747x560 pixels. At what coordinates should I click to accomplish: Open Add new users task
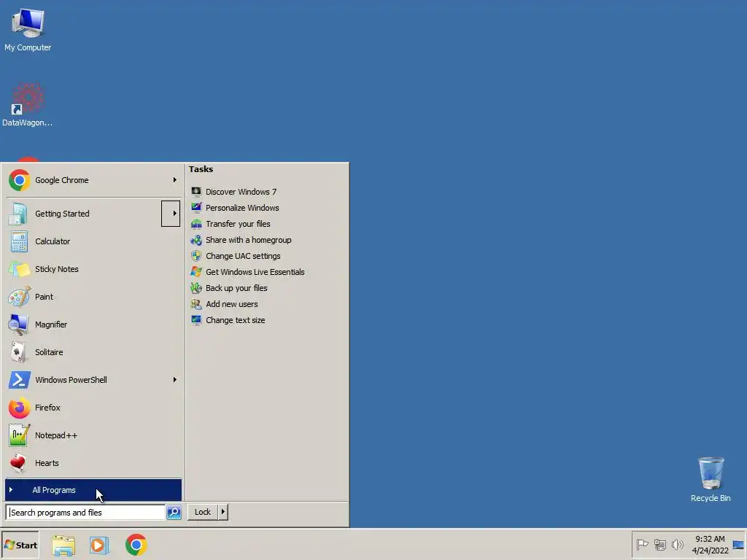click(225, 304)
